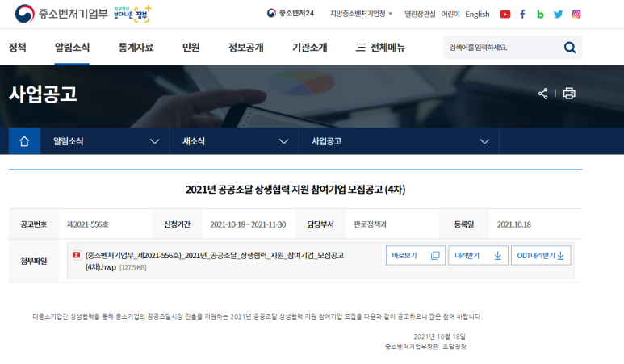Click the file size 127.5 KB text
Viewport: 624px width, 364px height.
tap(133, 267)
